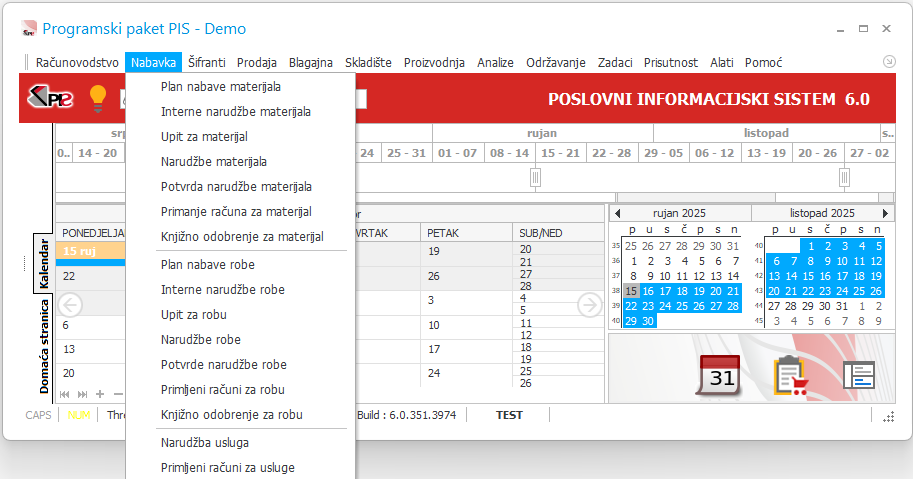
Task: Open the Održavanje menu
Action: pos(556,62)
